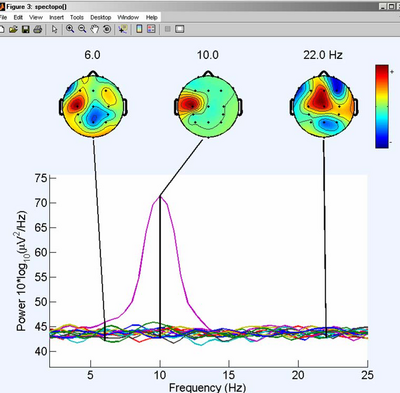400x393 pixels.
Task: Click the New Figure icon
Action: 2,29
